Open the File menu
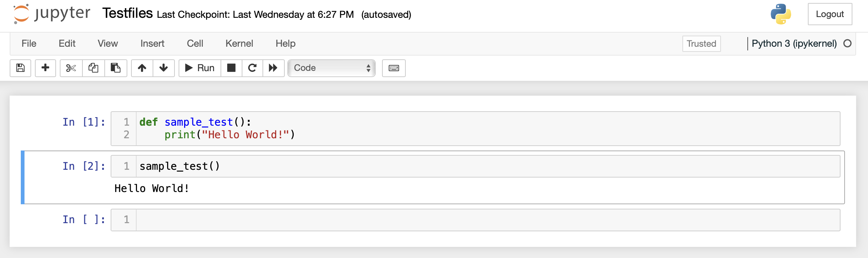Screen dimensions: 868x258 [29, 43]
